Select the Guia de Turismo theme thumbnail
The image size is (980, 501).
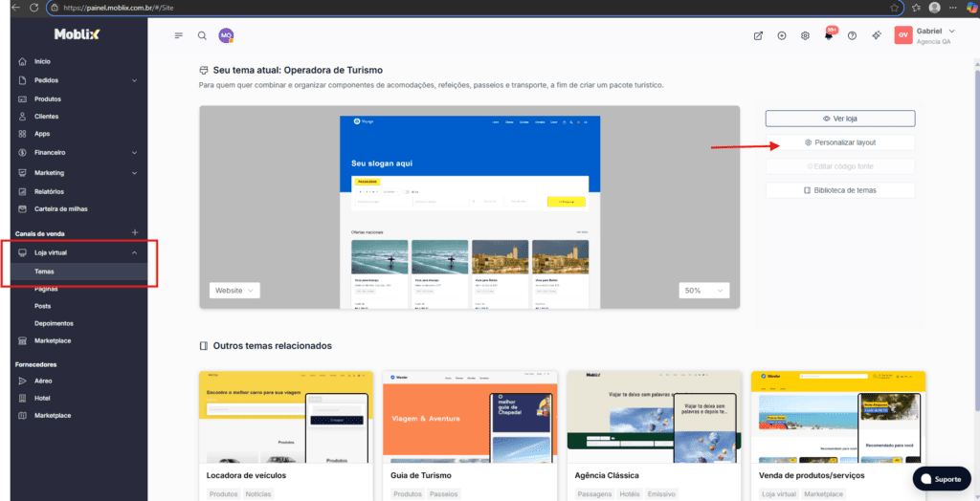click(469, 416)
